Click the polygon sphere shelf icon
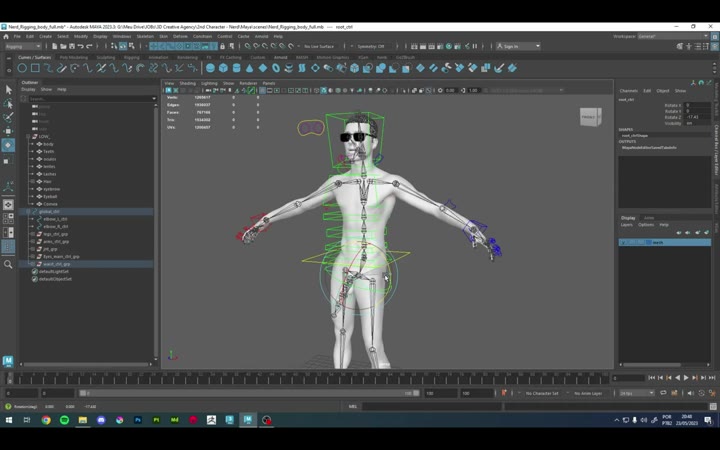This screenshot has width=720, height=450. (210, 68)
